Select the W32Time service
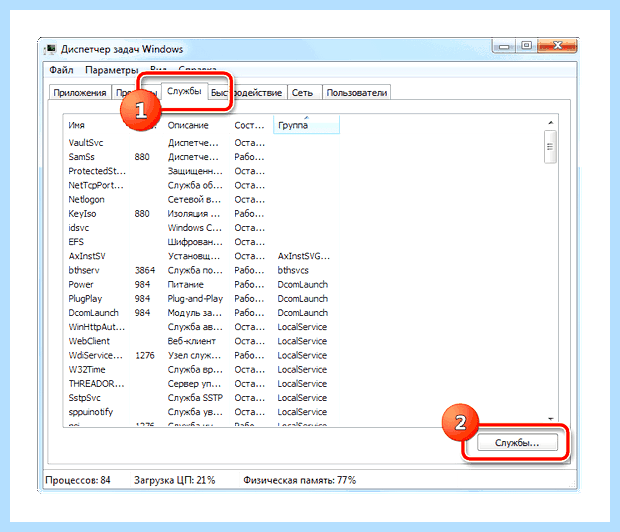Viewport: 620px width, 532px height. coord(87,369)
